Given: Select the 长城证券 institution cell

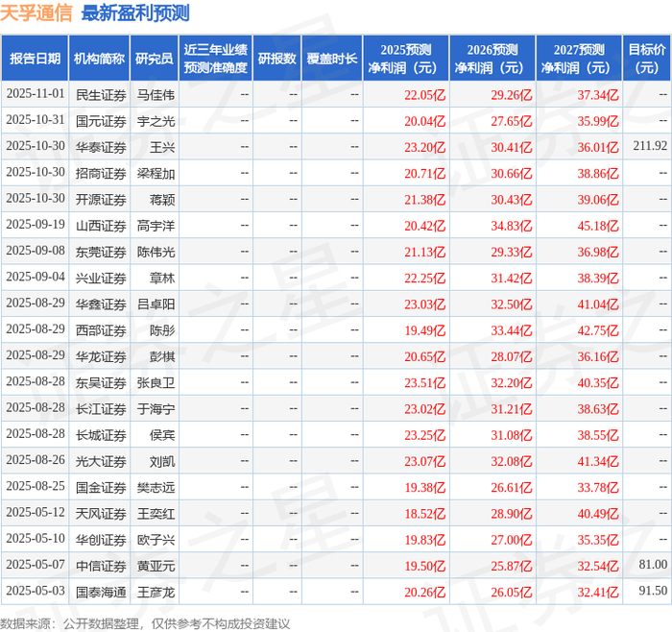Looking at the screenshot, I should (x=101, y=435).
